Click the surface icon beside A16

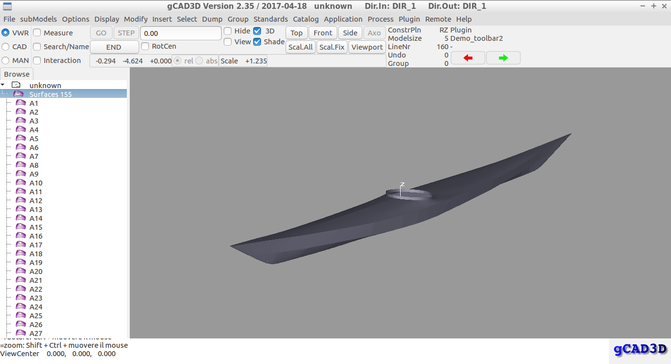tap(21, 236)
